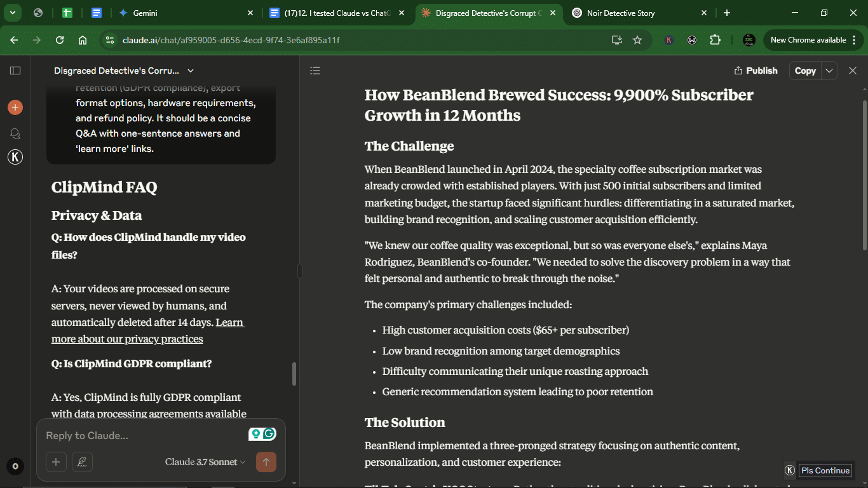
Task: Click the Privacy & Data heading
Action: (x=97, y=215)
